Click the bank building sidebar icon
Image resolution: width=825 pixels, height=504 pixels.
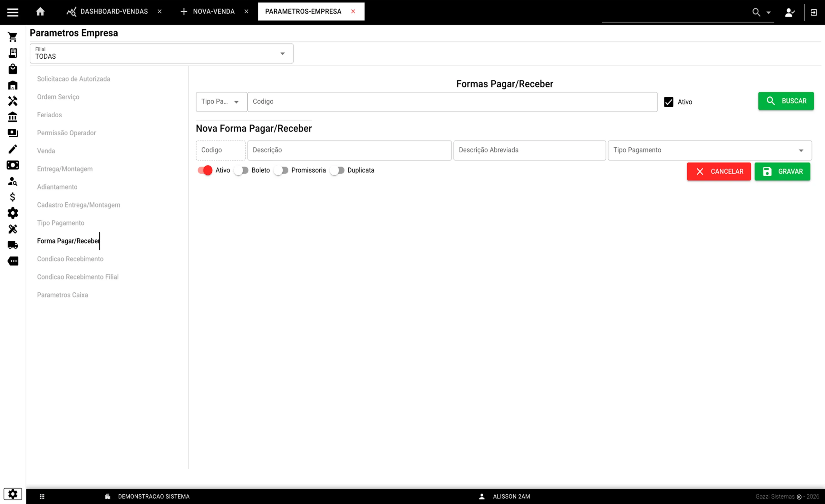pos(13,117)
